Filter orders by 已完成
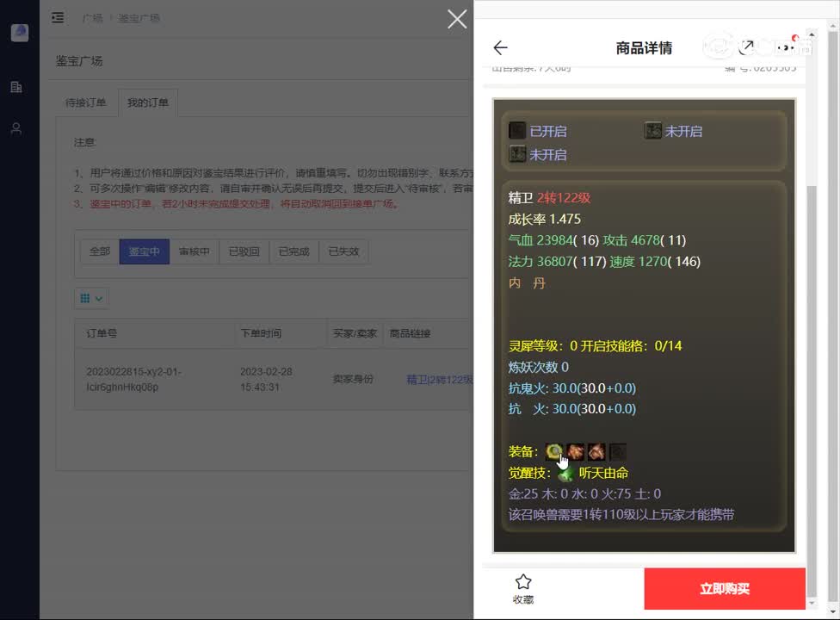The height and width of the screenshot is (620, 840). pos(293,251)
